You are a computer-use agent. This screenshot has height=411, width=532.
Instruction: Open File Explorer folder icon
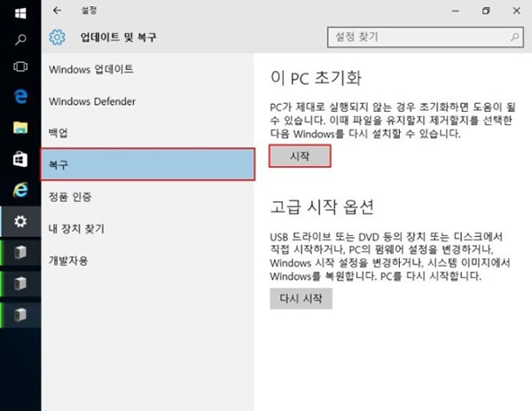pos(20,128)
